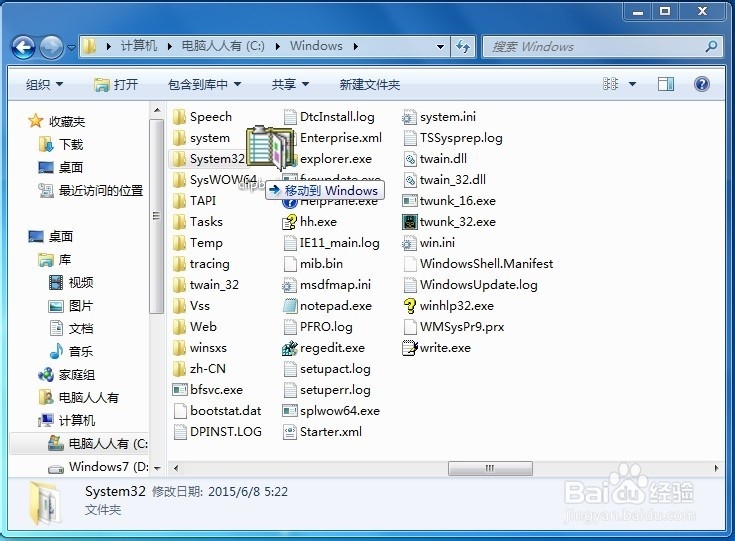Click the search magnifier icon

pyautogui.click(x=711, y=46)
